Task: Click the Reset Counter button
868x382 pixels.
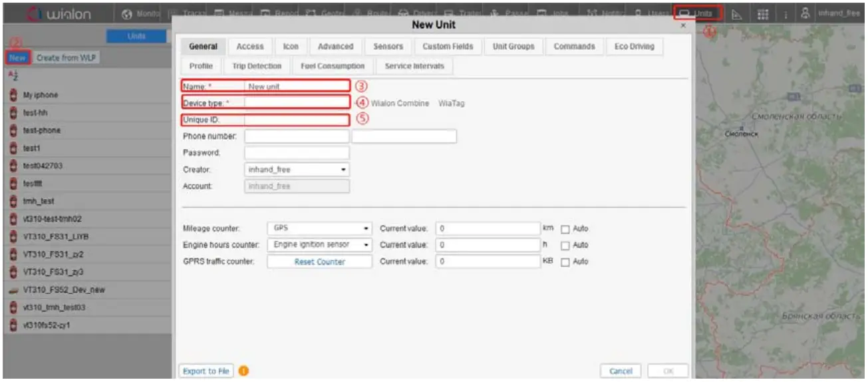Action: (320, 262)
